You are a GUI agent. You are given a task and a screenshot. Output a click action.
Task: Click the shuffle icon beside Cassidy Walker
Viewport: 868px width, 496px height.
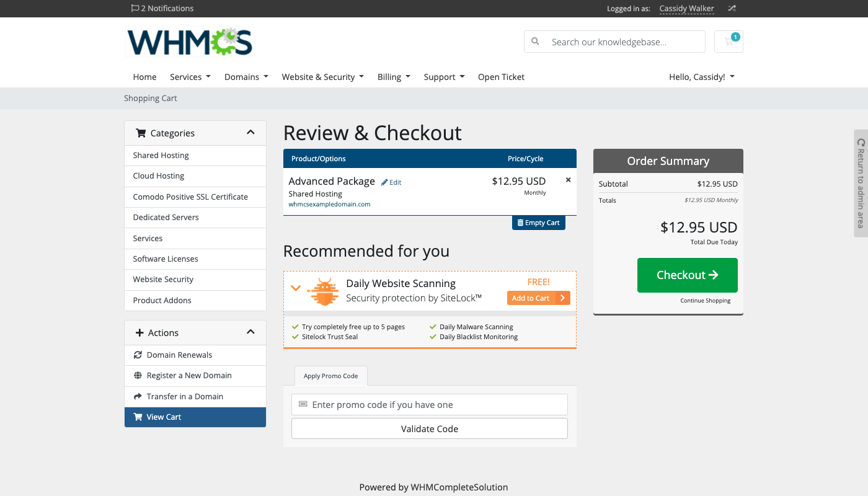(x=732, y=9)
